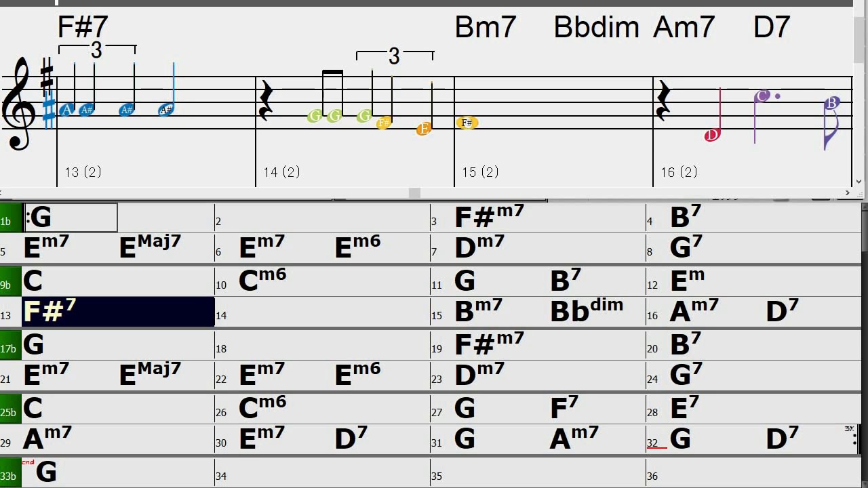Click the notation horizontal scrollbar thumb

click(x=414, y=193)
